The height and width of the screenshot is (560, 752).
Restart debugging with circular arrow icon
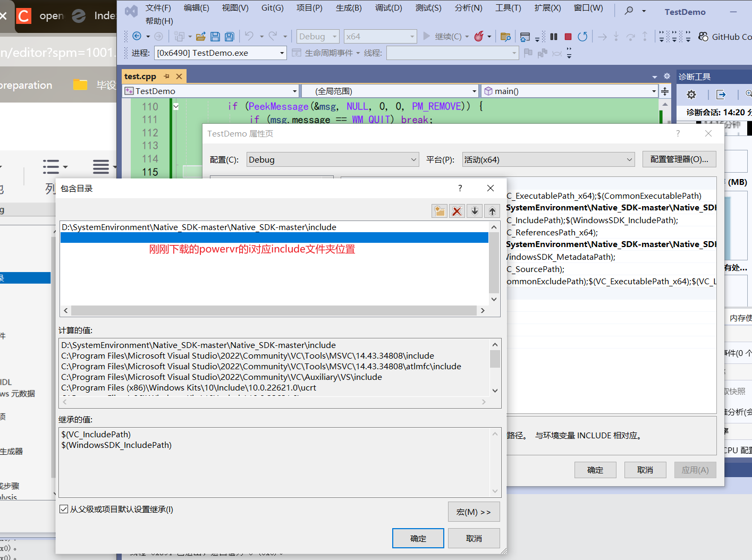point(582,36)
